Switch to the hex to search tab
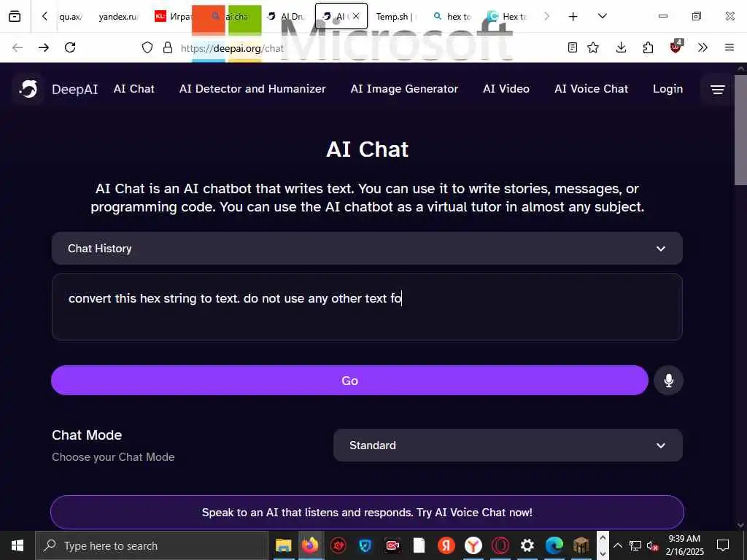This screenshot has height=560, width=747. coord(452,17)
